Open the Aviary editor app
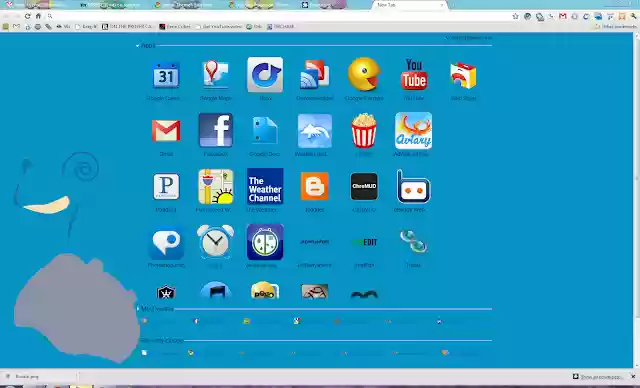640x388 pixels. click(413, 131)
